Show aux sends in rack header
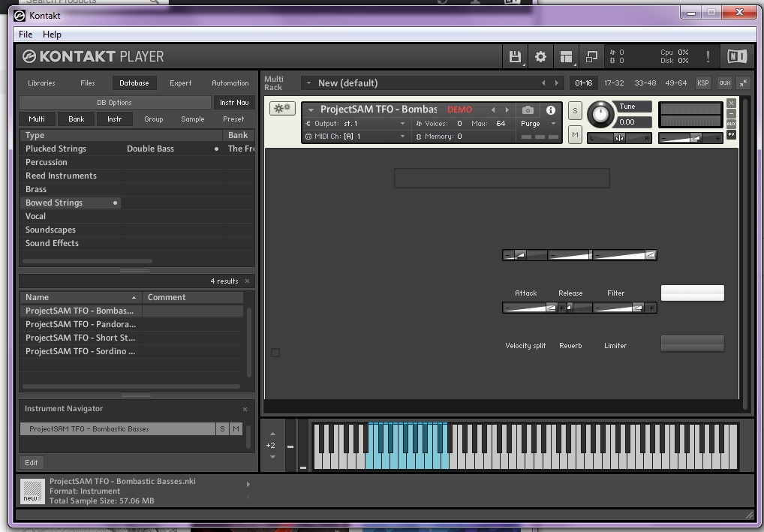 (x=724, y=83)
